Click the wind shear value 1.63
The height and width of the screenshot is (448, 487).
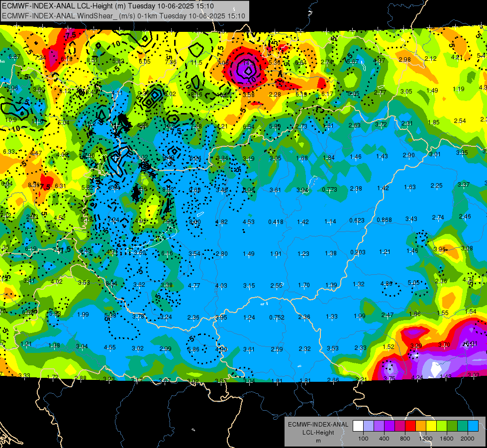tap(410, 187)
